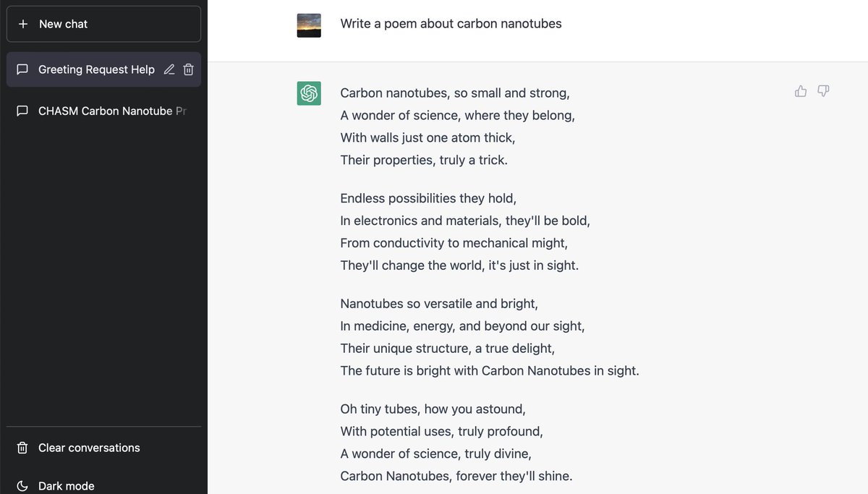Click the user's sunset profile picture
The height and width of the screenshot is (494, 868).
pyautogui.click(x=309, y=25)
